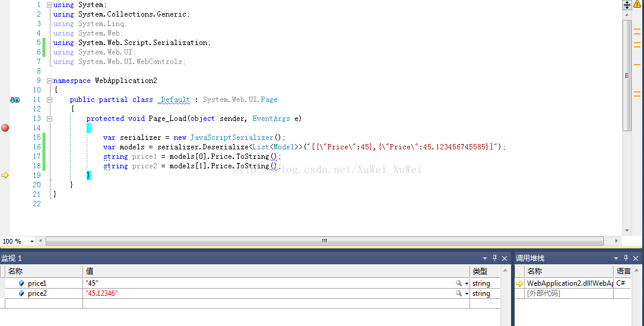The width and height of the screenshot is (644, 326).
Task: Click Page_Load method name on line 13
Action: pyautogui.click(x=167, y=119)
